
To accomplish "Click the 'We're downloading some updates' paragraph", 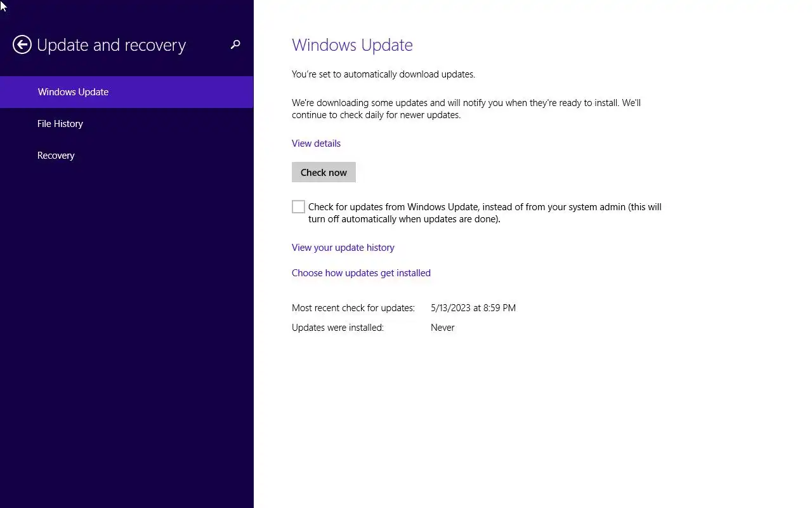I will click(x=466, y=109).
